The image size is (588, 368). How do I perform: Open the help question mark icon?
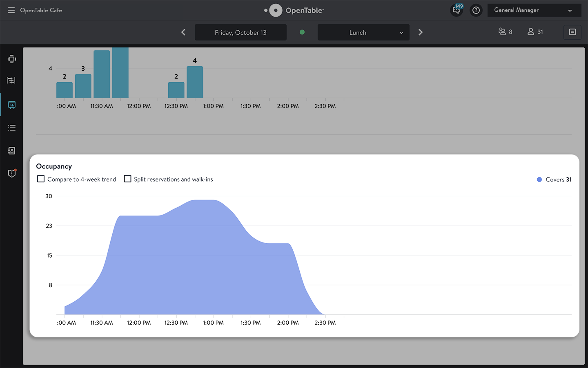[x=476, y=10]
